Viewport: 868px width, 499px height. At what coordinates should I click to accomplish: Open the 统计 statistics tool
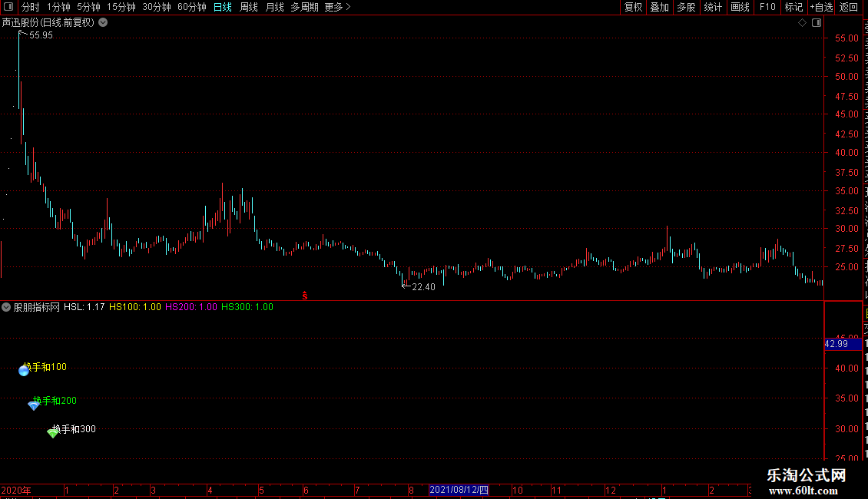pyautogui.click(x=712, y=7)
